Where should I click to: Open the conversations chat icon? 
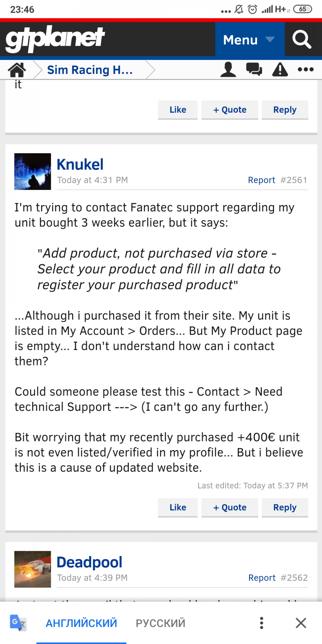(254, 69)
